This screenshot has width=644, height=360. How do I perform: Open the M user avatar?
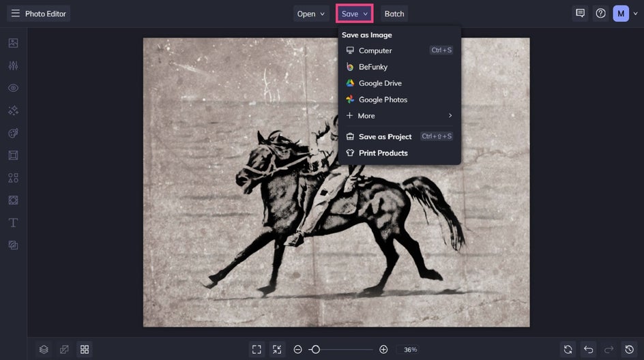coord(621,14)
